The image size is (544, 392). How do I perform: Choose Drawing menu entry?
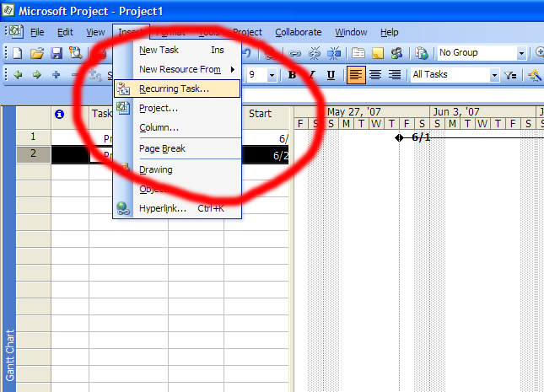coord(177,170)
